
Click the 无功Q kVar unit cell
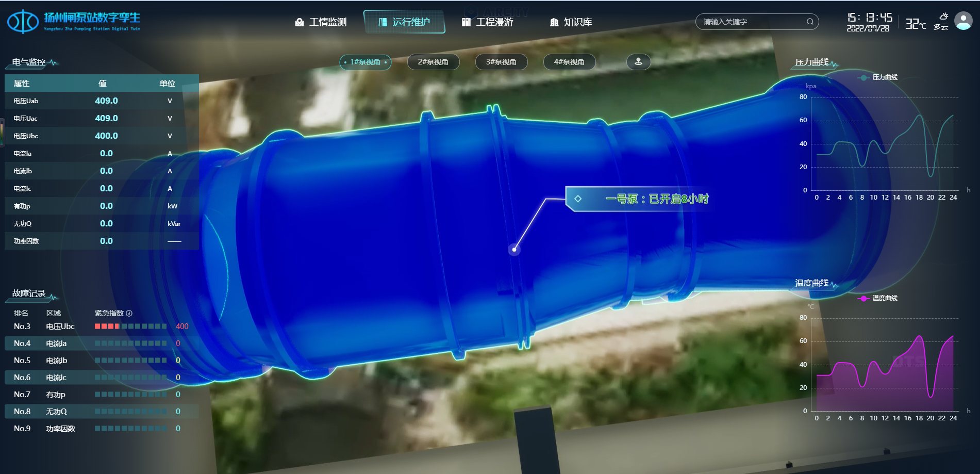pos(174,223)
